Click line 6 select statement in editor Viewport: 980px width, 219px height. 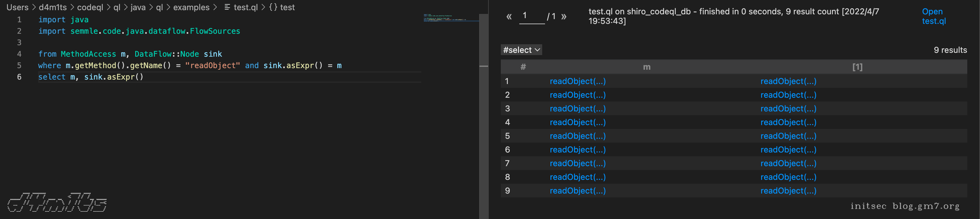click(x=91, y=77)
